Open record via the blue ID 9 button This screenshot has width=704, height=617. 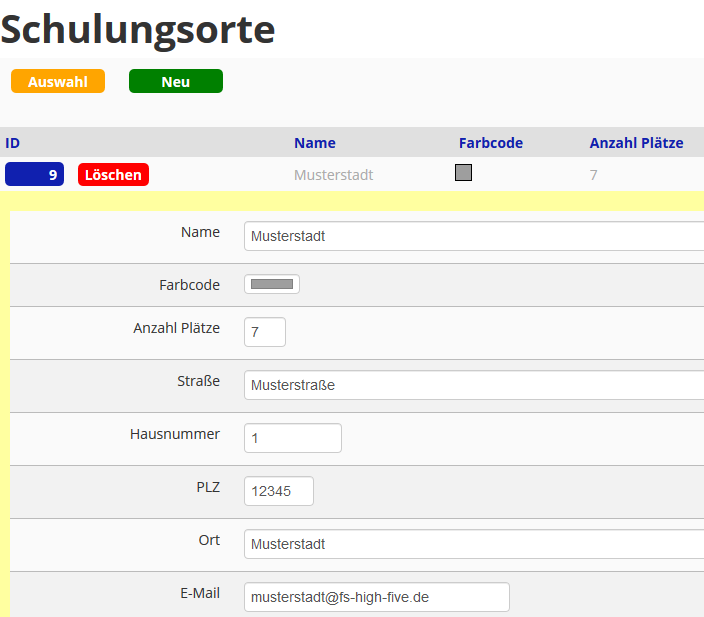point(35,175)
